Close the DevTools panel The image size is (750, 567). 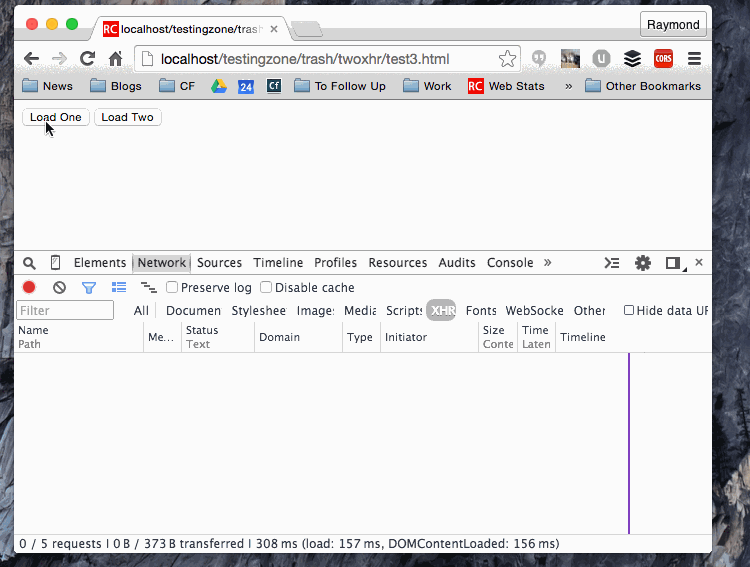(699, 262)
